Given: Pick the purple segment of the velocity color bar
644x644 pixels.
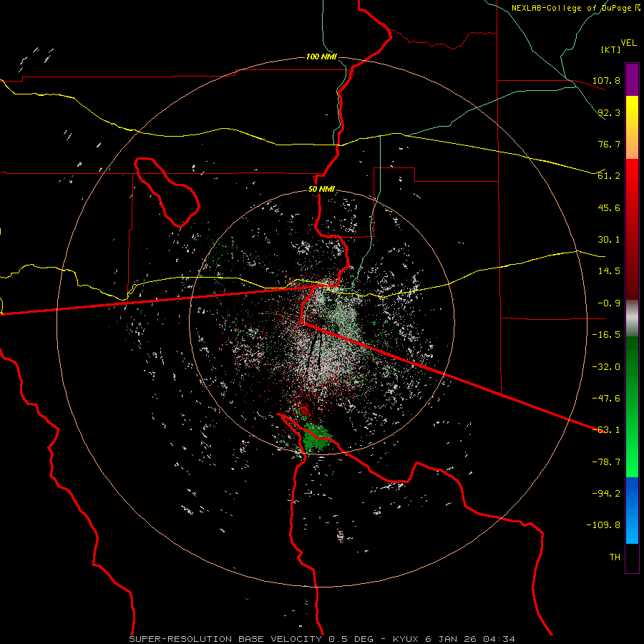Looking at the screenshot, I should [632, 79].
